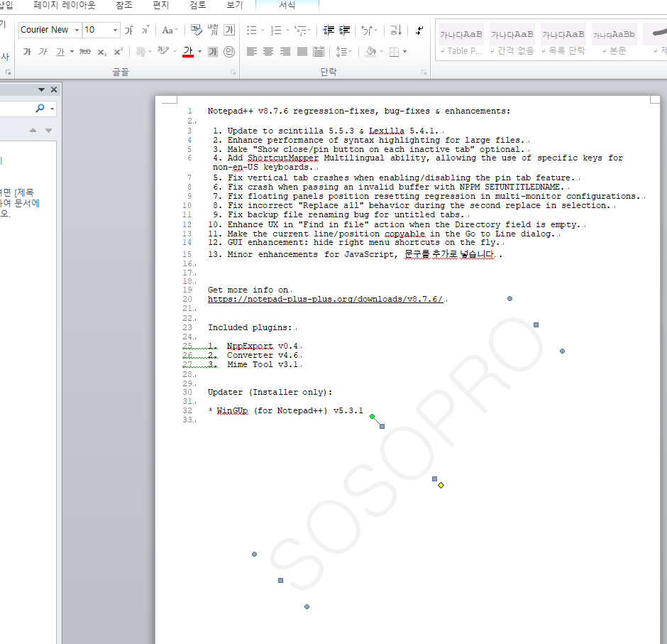This screenshot has width=667, height=644.
Task: Click the Clear Formatting eraser icon
Action: 196,30
